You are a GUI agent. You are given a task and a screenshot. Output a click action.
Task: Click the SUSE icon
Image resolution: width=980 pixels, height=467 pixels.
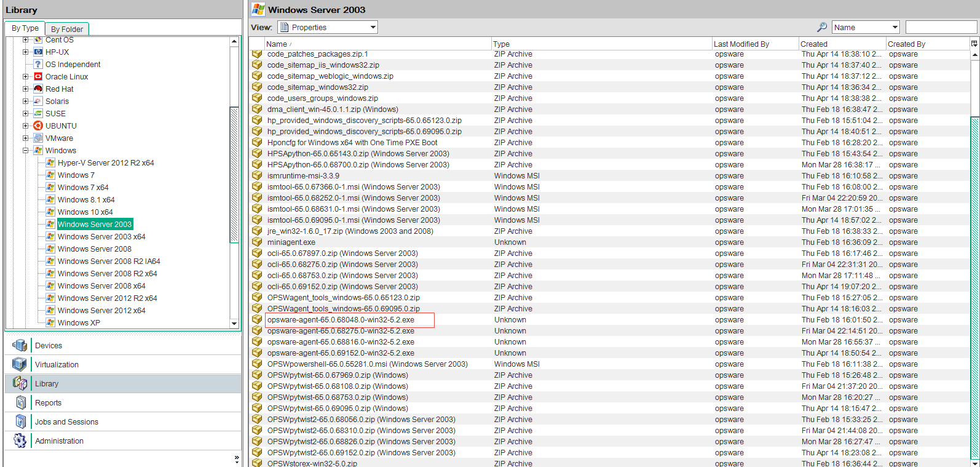[x=38, y=113]
